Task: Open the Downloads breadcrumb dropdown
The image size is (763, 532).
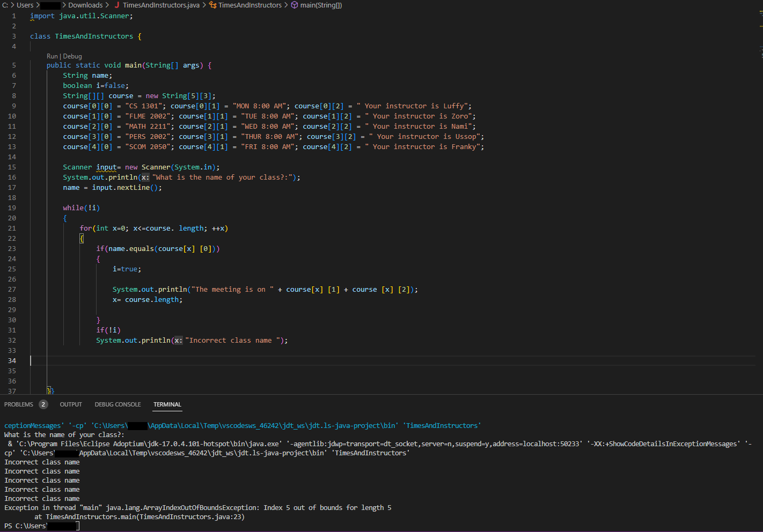Action: (x=86, y=5)
